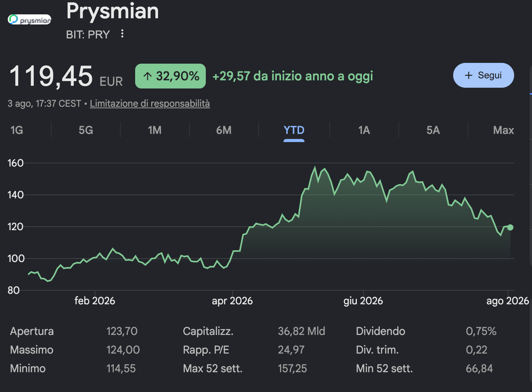Click the 32,90% change badge
The height and width of the screenshot is (392, 532).
point(170,76)
